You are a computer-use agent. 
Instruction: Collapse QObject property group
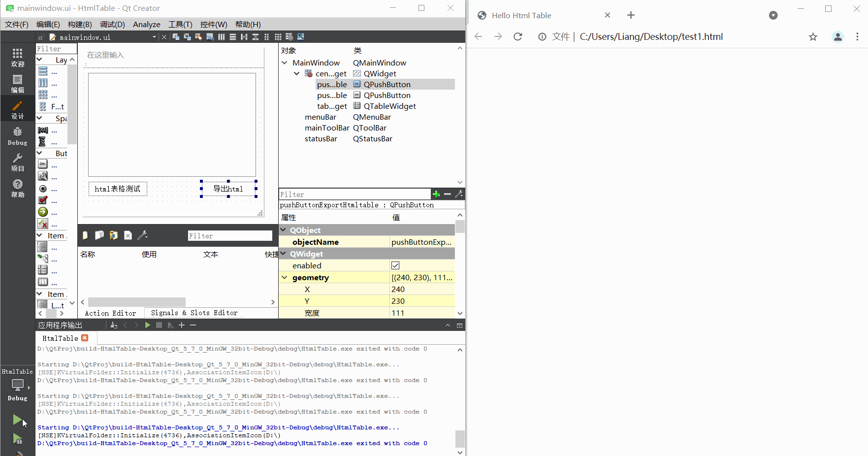pyautogui.click(x=283, y=230)
